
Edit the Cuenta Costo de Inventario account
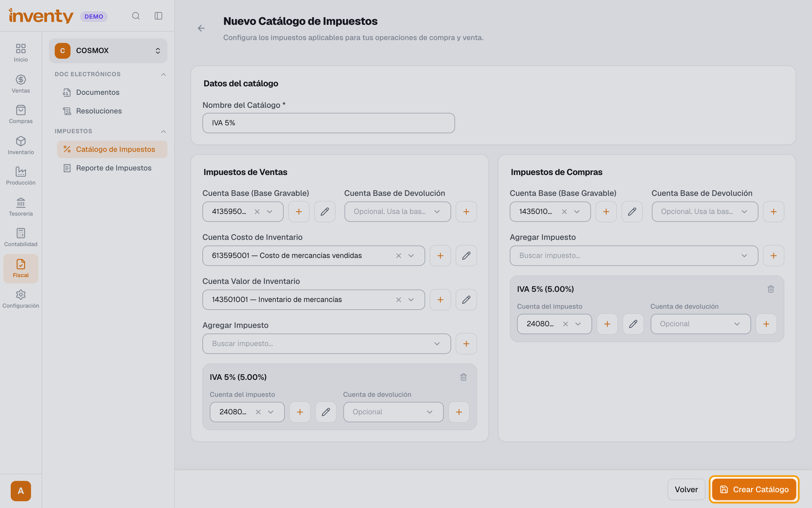pyautogui.click(x=466, y=256)
